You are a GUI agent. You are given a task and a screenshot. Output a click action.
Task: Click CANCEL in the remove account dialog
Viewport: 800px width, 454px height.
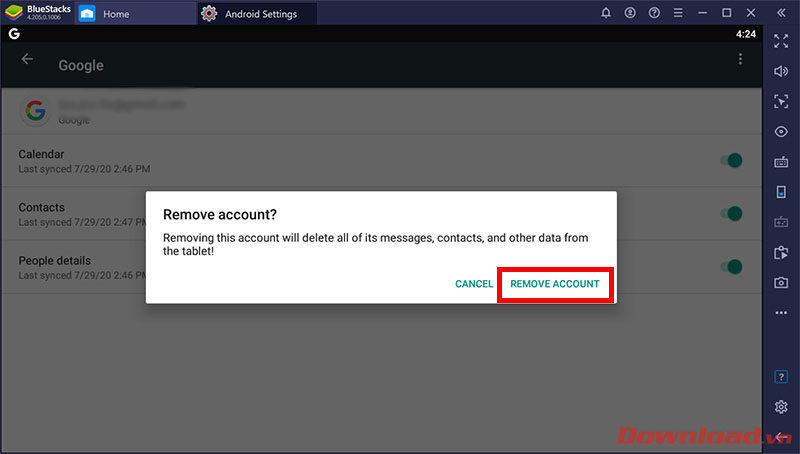474,284
